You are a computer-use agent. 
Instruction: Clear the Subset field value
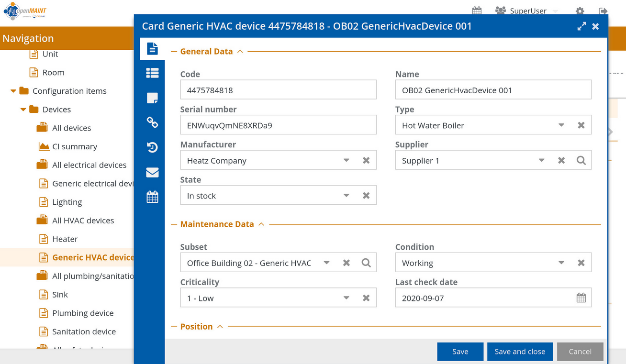pos(347,263)
